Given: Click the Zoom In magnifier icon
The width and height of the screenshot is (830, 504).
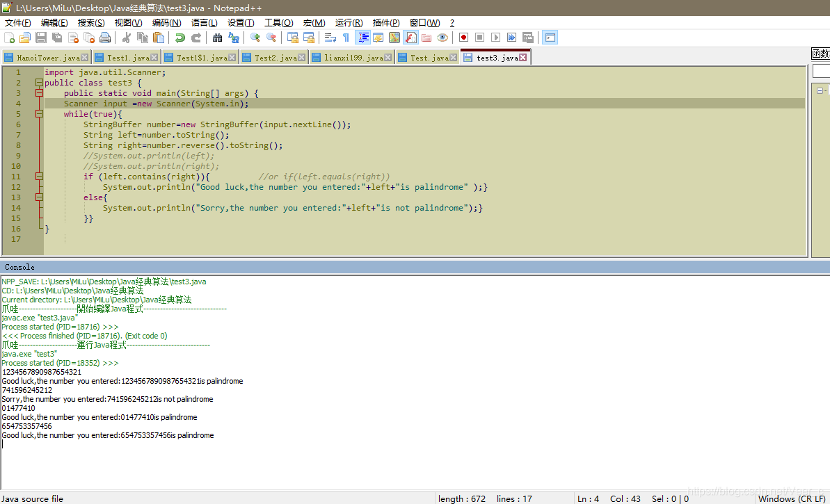Looking at the screenshot, I should pos(255,38).
